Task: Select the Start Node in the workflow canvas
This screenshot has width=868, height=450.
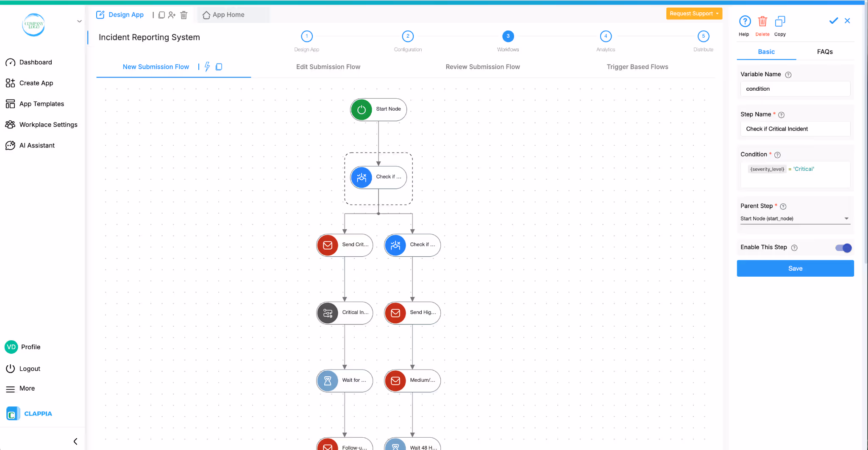Action: click(378, 109)
